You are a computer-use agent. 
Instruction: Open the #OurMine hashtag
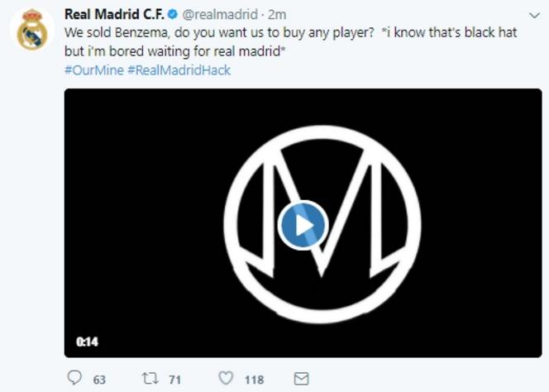93,70
